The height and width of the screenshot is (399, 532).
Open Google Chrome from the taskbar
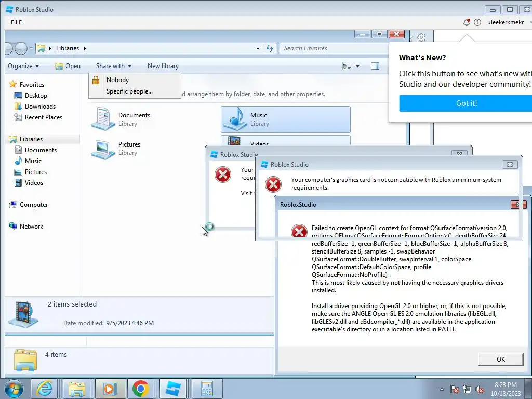[x=140, y=389]
